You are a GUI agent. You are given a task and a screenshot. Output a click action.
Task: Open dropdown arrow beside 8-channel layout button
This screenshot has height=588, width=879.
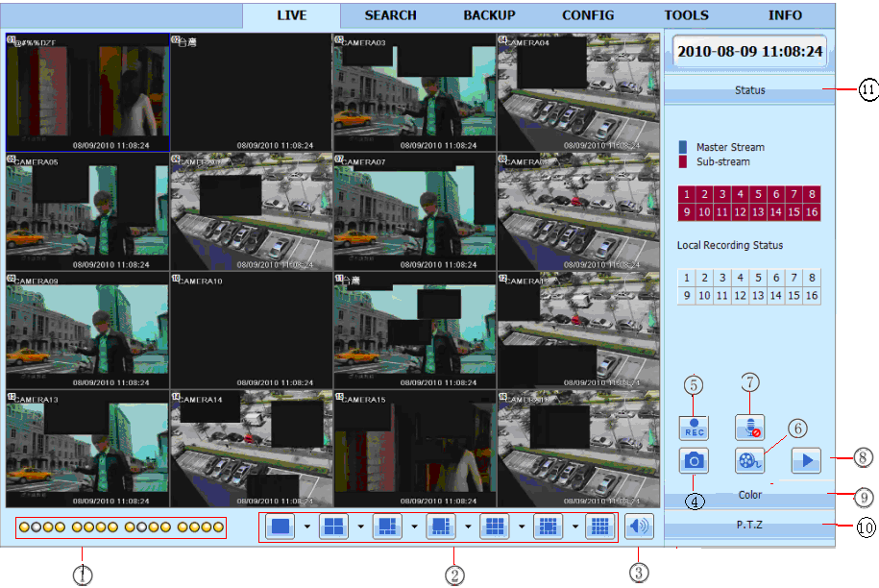468,527
